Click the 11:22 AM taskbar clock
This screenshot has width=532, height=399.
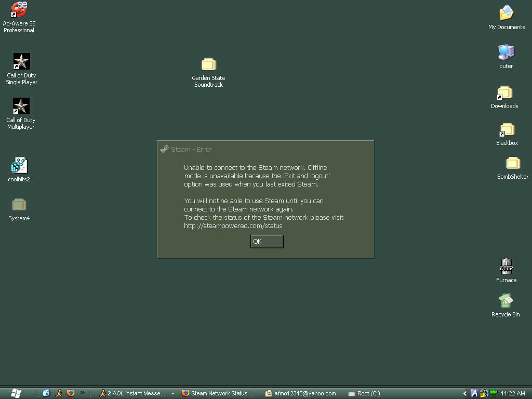(x=513, y=393)
